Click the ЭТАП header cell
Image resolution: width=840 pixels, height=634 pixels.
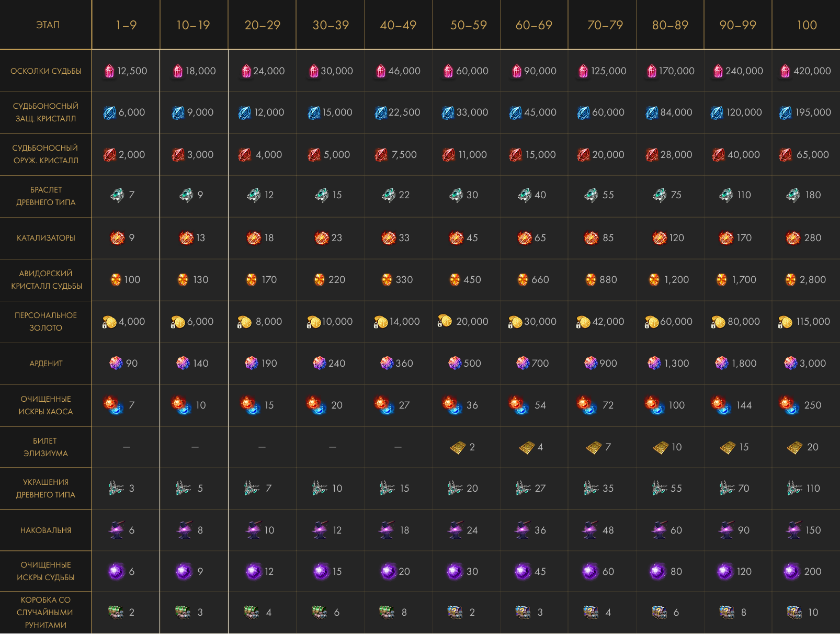[x=48, y=25]
